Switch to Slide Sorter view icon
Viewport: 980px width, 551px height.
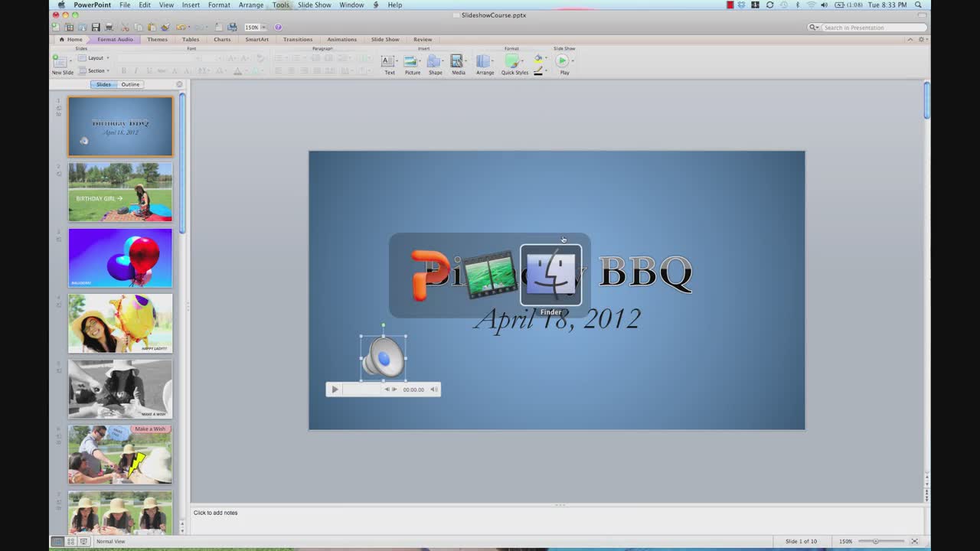point(70,541)
